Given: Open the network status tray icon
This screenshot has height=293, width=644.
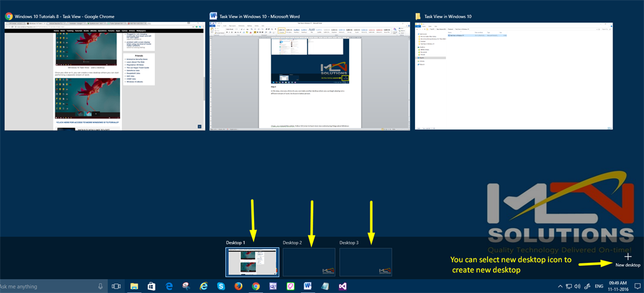Looking at the screenshot, I should click(x=569, y=286).
